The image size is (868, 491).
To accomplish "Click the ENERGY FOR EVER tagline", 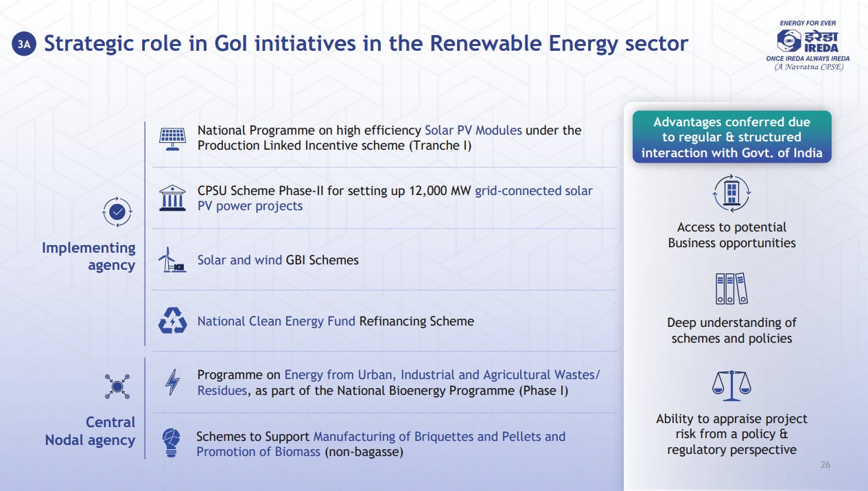I will 808,23.
